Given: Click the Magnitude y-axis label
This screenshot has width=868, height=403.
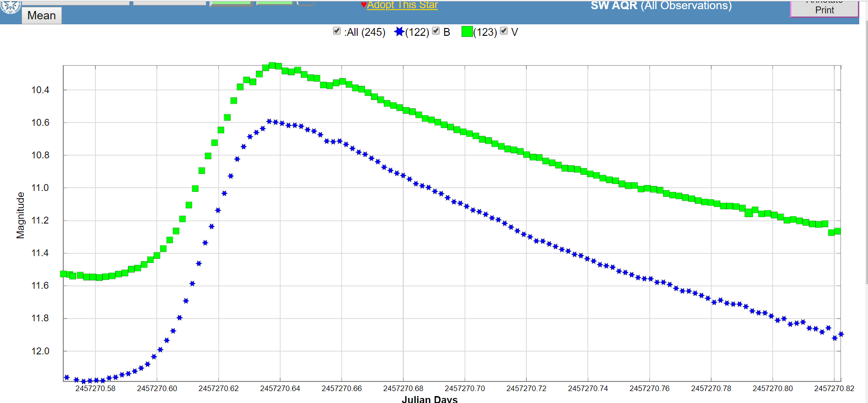Looking at the screenshot, I should coord(21,215).
